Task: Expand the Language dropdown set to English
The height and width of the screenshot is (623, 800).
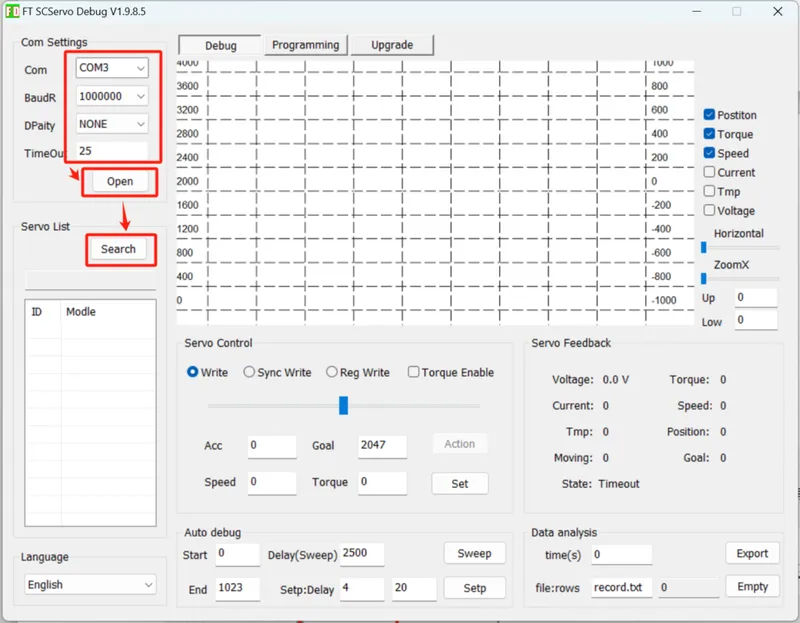Action: (x=90, y=585)
